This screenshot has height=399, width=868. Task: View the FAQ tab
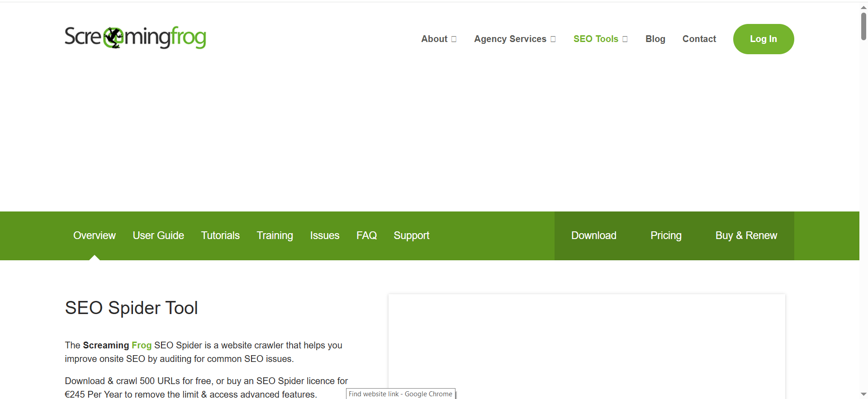point(366,235)
